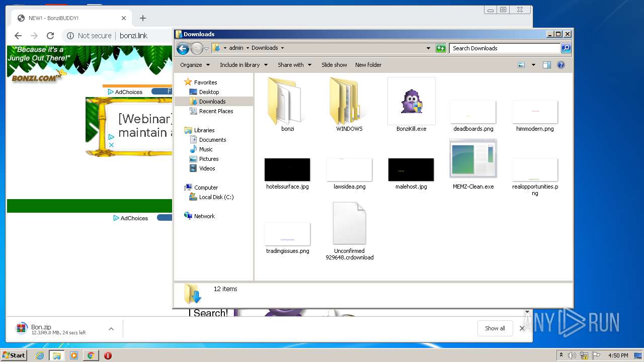Viewport: 644px width, 362px height.
Task: Select the BonziKill.exe purple gorilla icon
Action: [x=412, y=101]
